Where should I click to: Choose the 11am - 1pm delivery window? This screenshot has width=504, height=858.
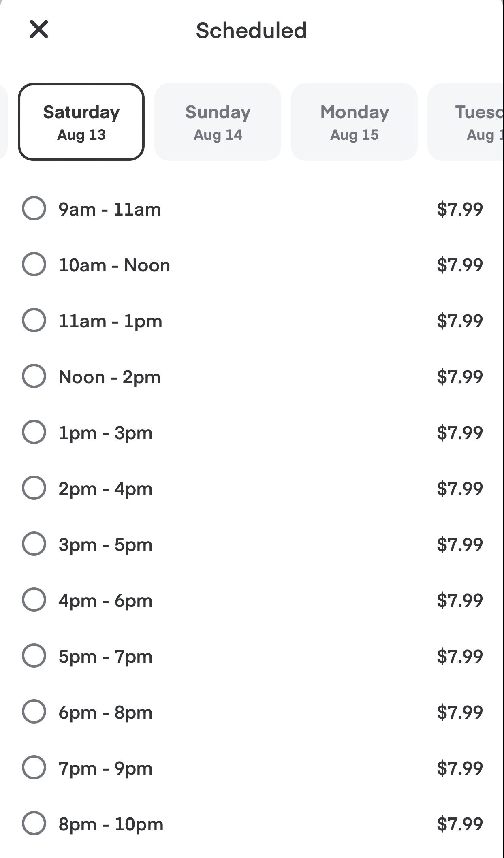[x=34, y=320]
